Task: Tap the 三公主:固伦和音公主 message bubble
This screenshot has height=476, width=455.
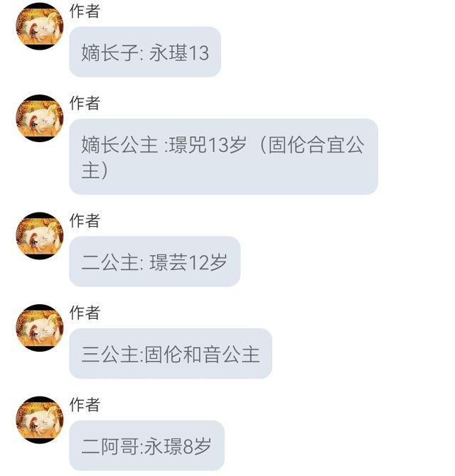Action: pyautogui.click(x=171, y=354)
